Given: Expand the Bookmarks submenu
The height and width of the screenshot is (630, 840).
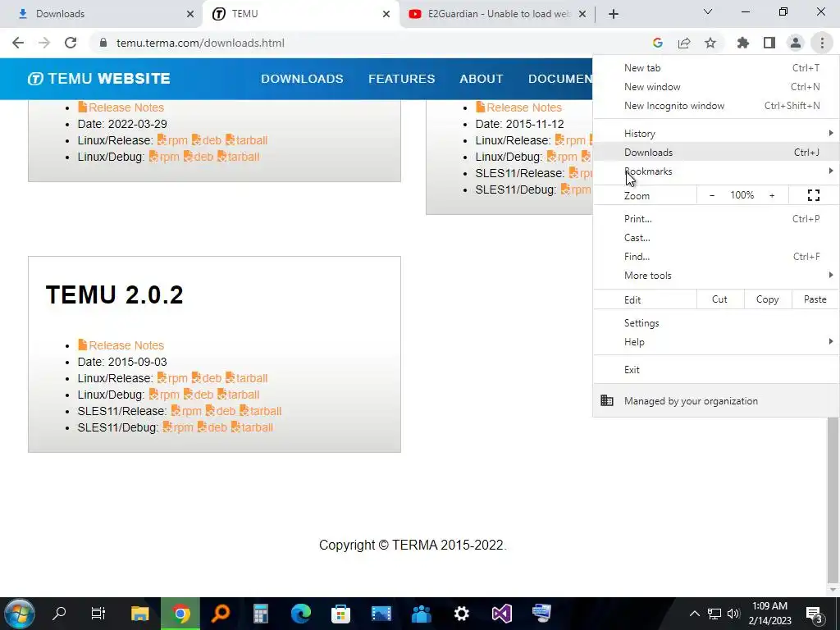Looking at the screenshot, I should pyautogui.click(x=716, y=171).
